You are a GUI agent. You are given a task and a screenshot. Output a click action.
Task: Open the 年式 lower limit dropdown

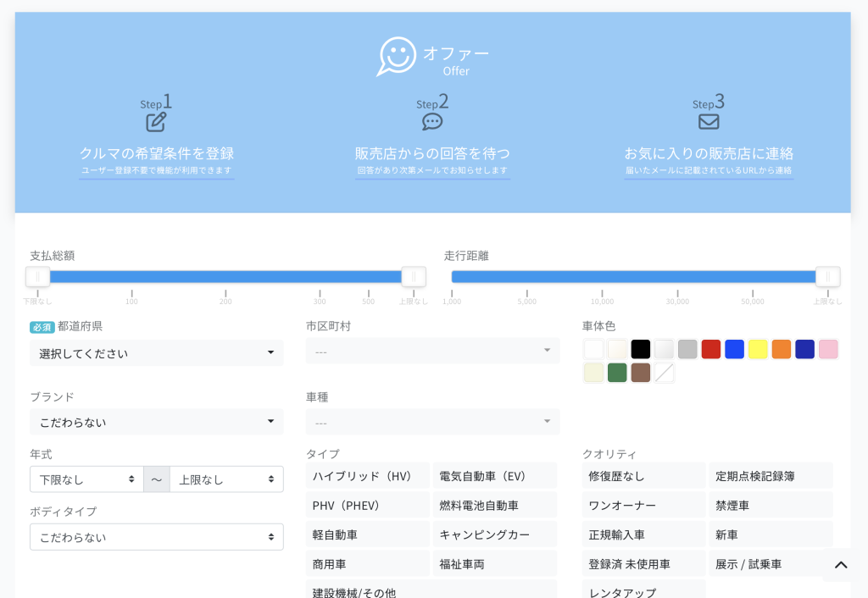click(x=86, y=479)
